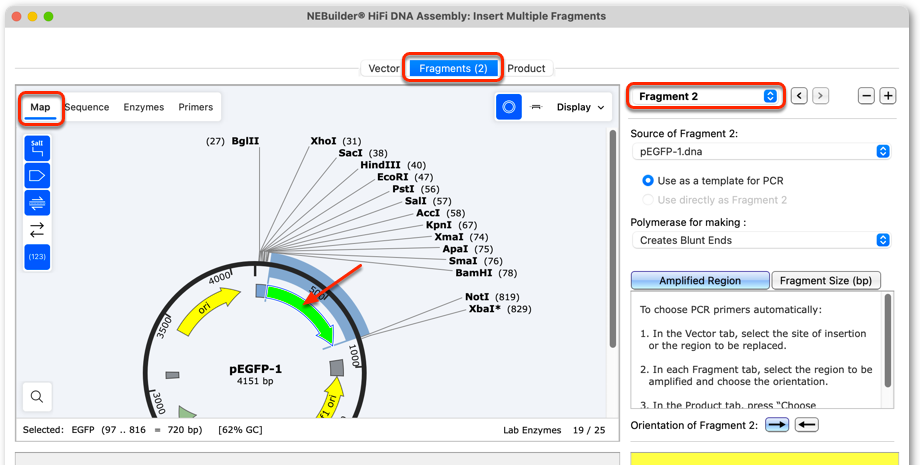Show the Fragment Size (bp) panel
This screenshot has height=465, width=920.
(x=826, y=281)
